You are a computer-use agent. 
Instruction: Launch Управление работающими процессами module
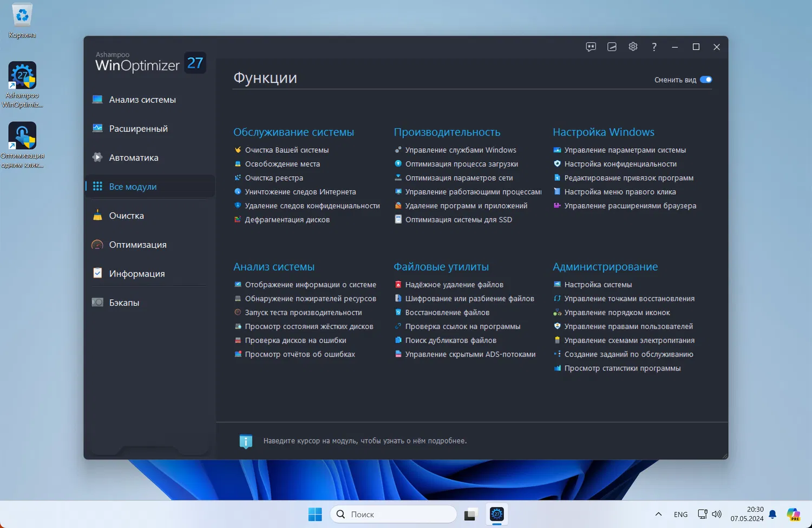pos(473,192)
